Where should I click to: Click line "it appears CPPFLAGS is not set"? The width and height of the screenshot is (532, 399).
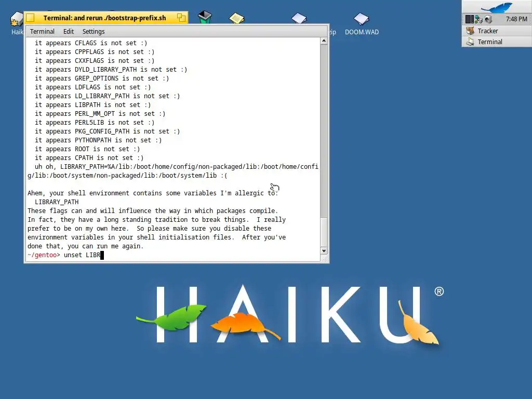point(95,52)
